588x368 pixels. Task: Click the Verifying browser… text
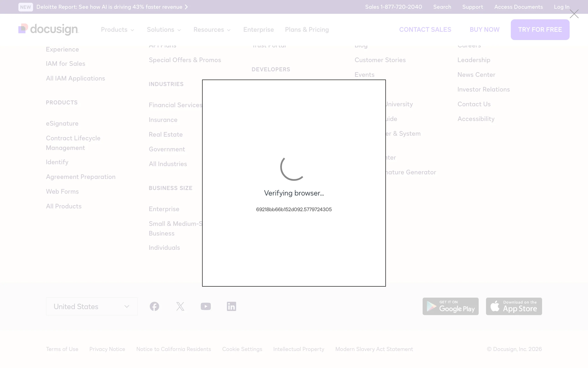tap(294, 193)
